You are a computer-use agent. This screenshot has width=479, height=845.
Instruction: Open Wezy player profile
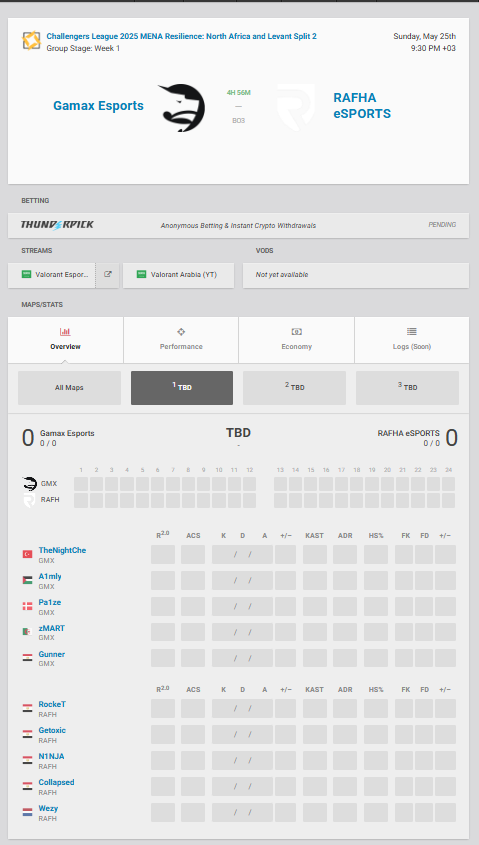[48, 808]
